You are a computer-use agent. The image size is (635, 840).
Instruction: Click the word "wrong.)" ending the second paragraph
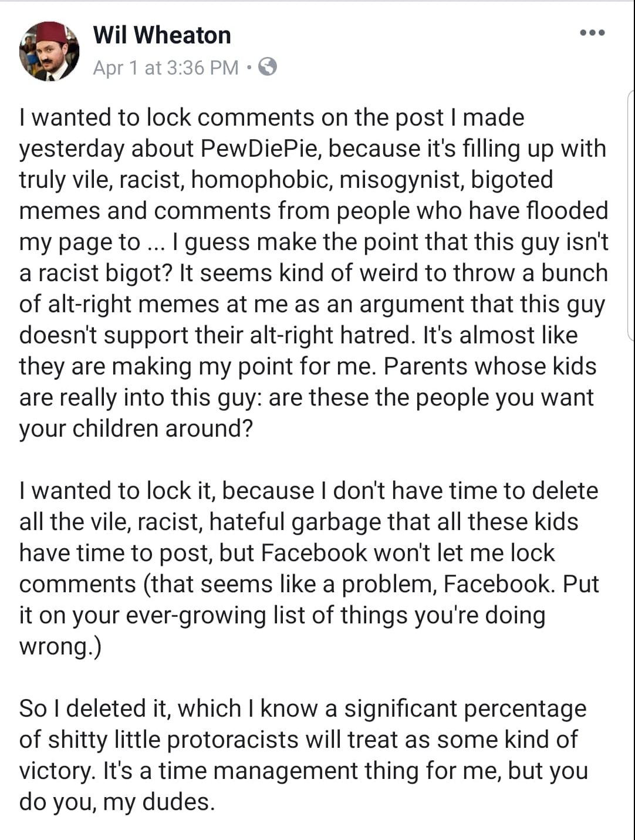point(60,646)
